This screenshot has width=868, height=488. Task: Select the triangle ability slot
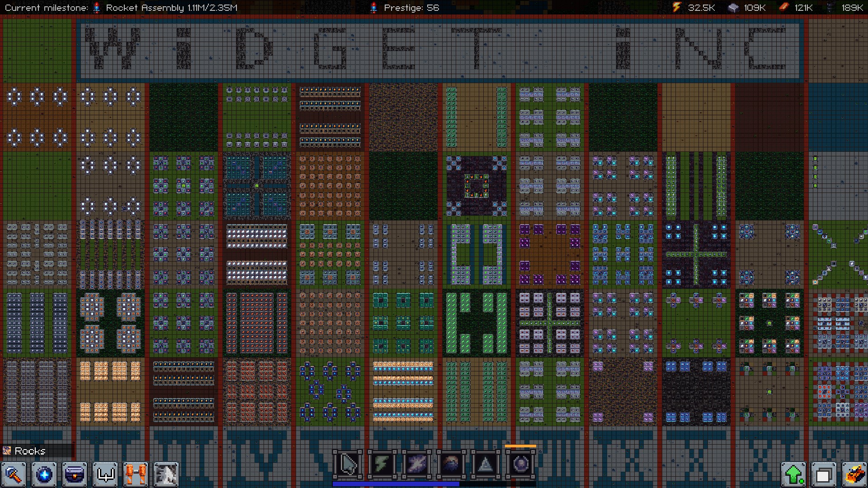(x=485, y=464)
